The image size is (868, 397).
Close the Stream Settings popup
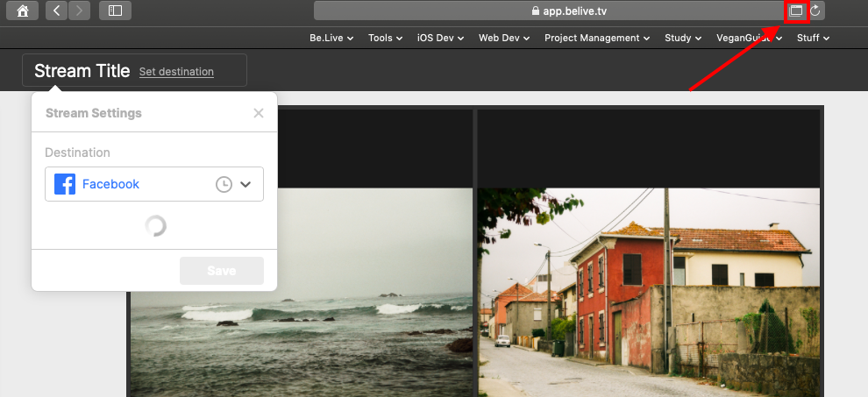coord(258,113)
